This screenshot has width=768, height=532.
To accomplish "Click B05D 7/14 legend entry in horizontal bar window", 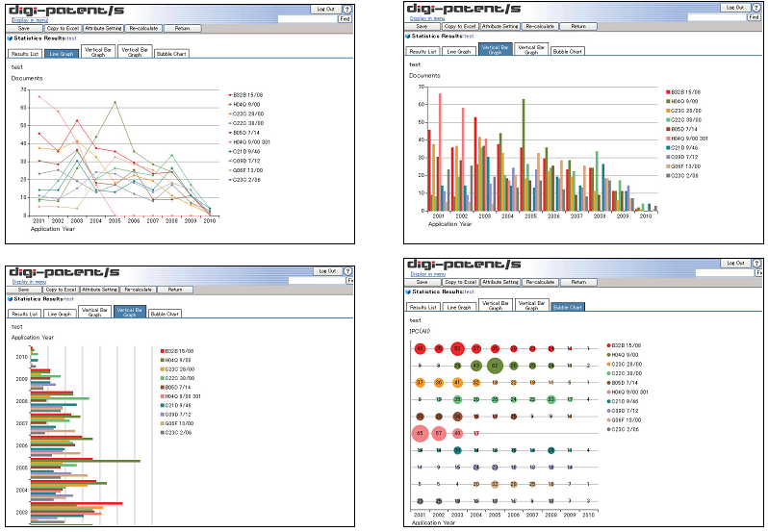I will click(177, 388).
